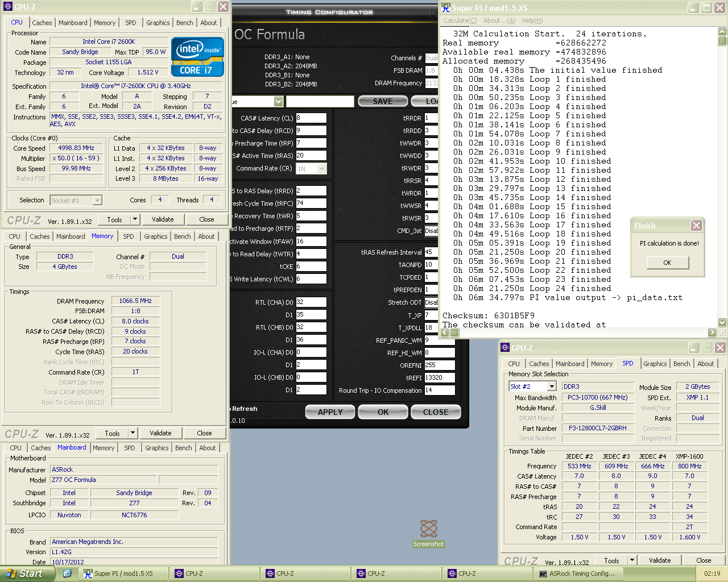Image resolution: width=728 pixels, height=582 pixels.
Task: Close the Finish dialog with X
Action: [696, 226]
